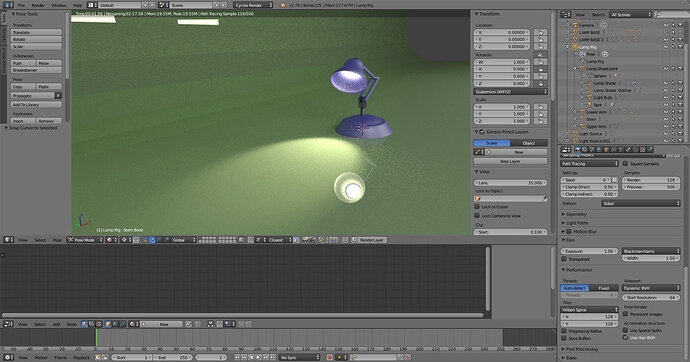Click the Translate button in Pose Tools
The image size is (690, 362).
(36, 32)
